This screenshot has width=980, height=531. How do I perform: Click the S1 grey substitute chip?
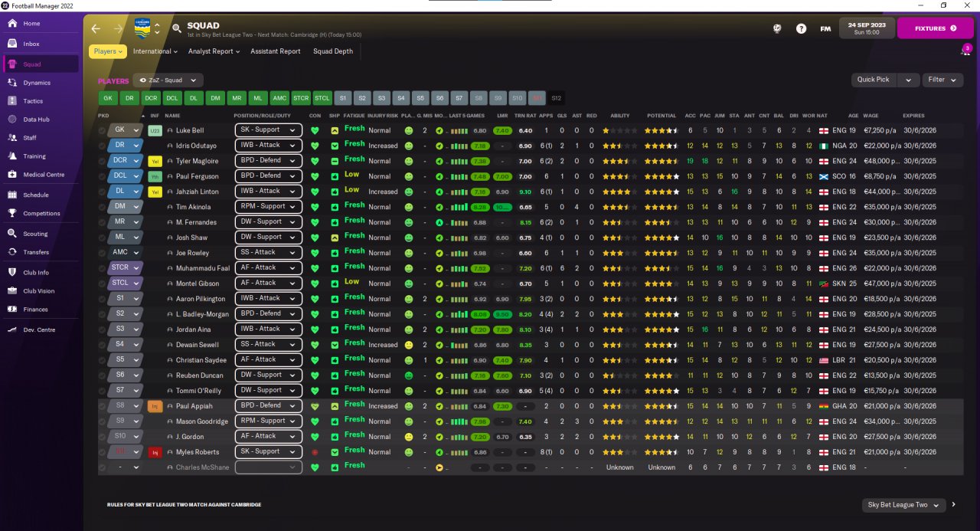tap(343, 98)
